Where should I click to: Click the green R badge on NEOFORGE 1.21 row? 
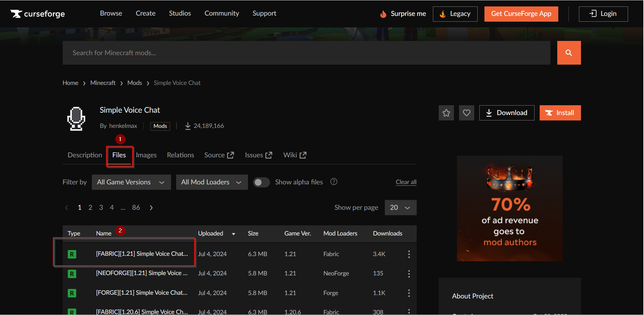[72, 274]
